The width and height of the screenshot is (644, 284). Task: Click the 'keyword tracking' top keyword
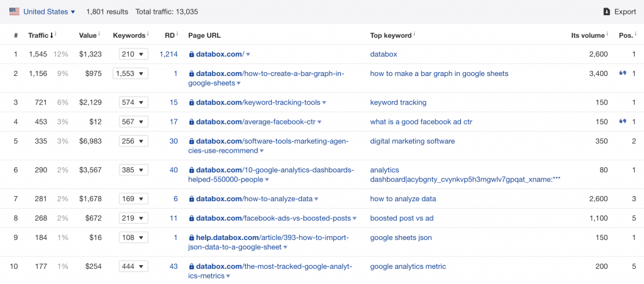[x=398, y=102]
